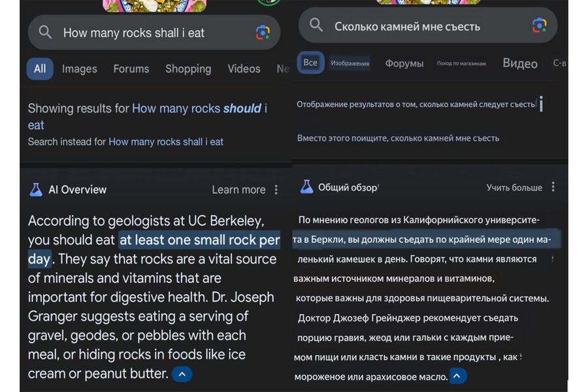Open the Shopping tab
The image size is (588, 392).
pos(188,69)
